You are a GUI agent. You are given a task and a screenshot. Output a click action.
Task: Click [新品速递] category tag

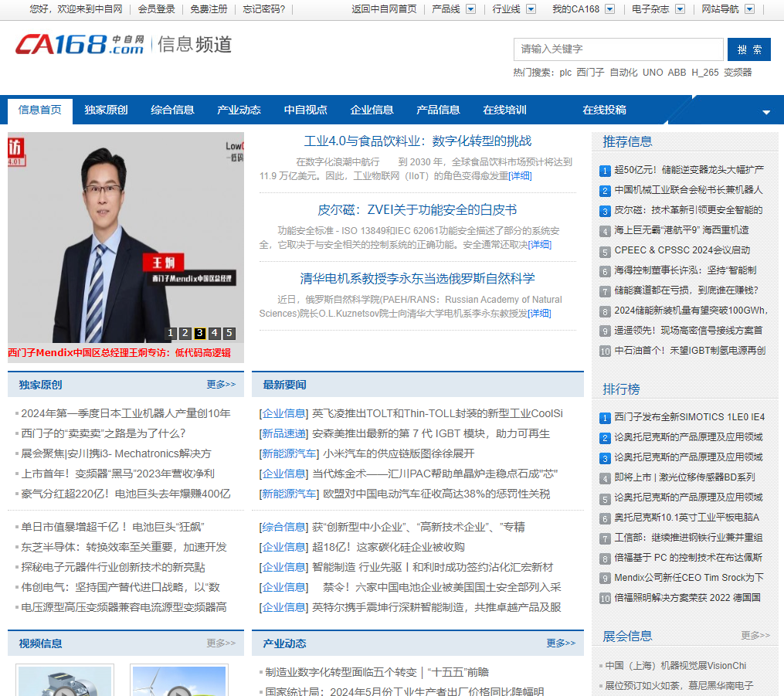click(x=283, y=433)
